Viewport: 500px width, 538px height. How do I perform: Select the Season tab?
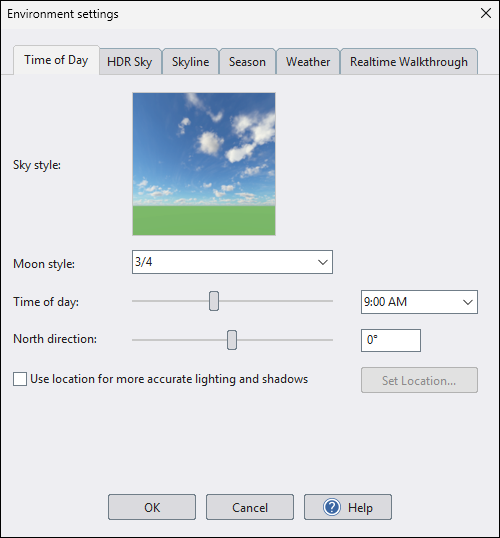click(247, 62)
